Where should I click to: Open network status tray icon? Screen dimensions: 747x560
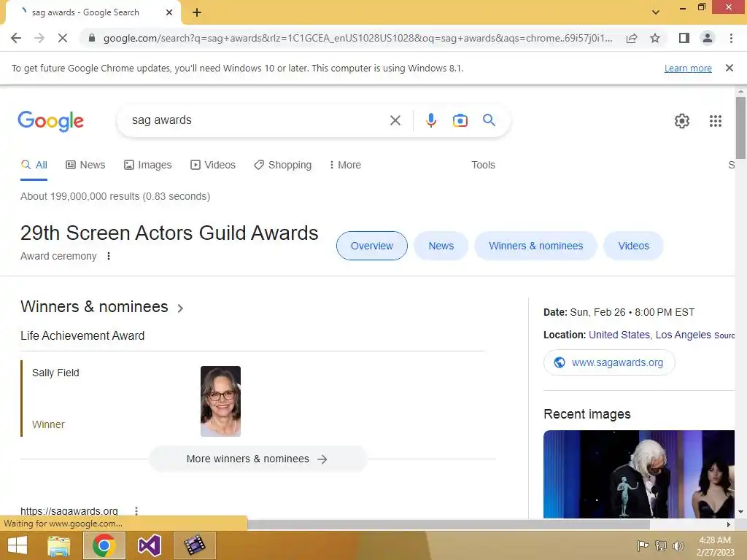coord(661,545)
